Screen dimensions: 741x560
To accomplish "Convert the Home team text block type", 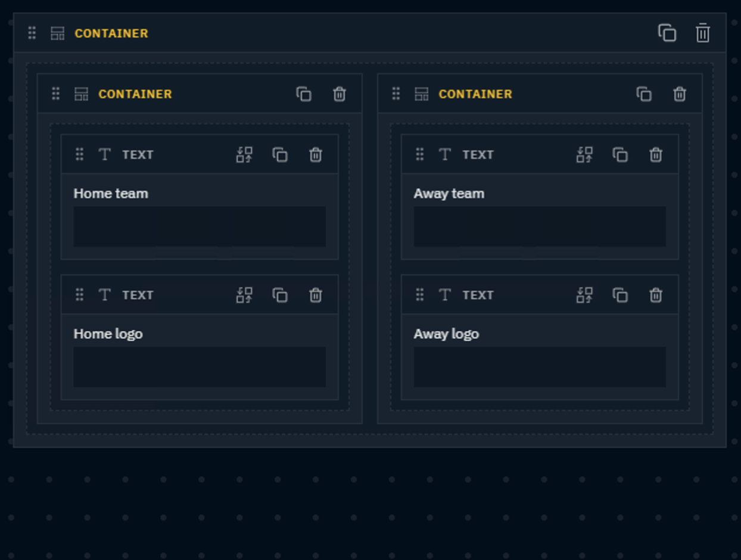I will 244,155.
